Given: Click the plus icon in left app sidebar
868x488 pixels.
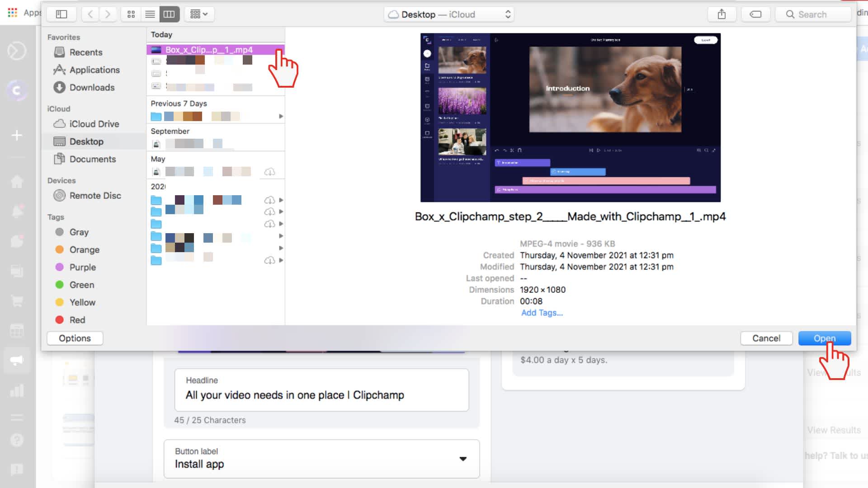Looking at the screenshot, I should pos(17,135).
